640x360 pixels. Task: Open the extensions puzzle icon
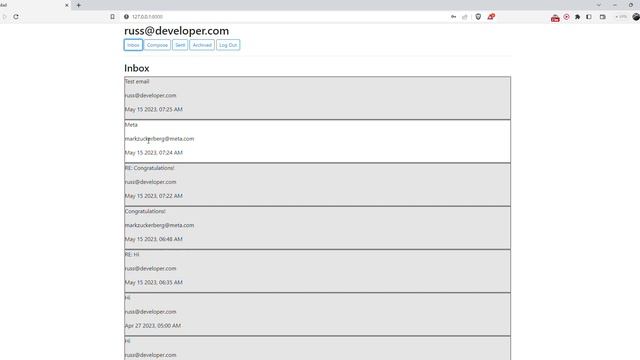coord(578,17)
